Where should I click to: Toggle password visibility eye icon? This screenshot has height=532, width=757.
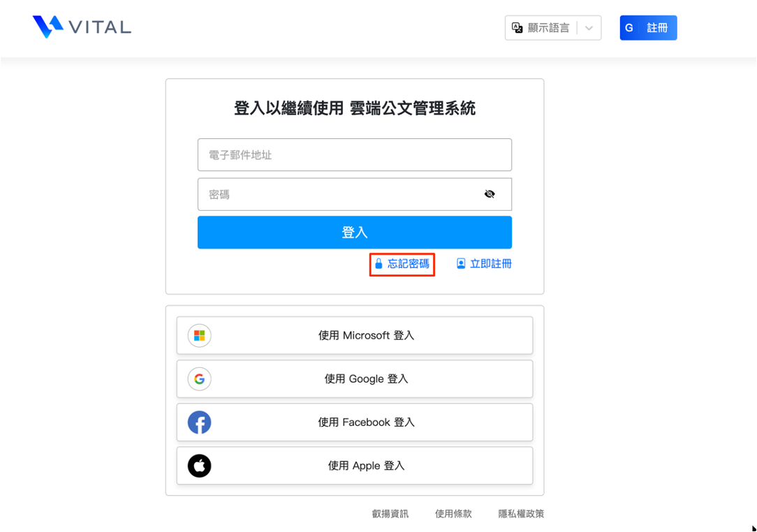click(490, 194)
